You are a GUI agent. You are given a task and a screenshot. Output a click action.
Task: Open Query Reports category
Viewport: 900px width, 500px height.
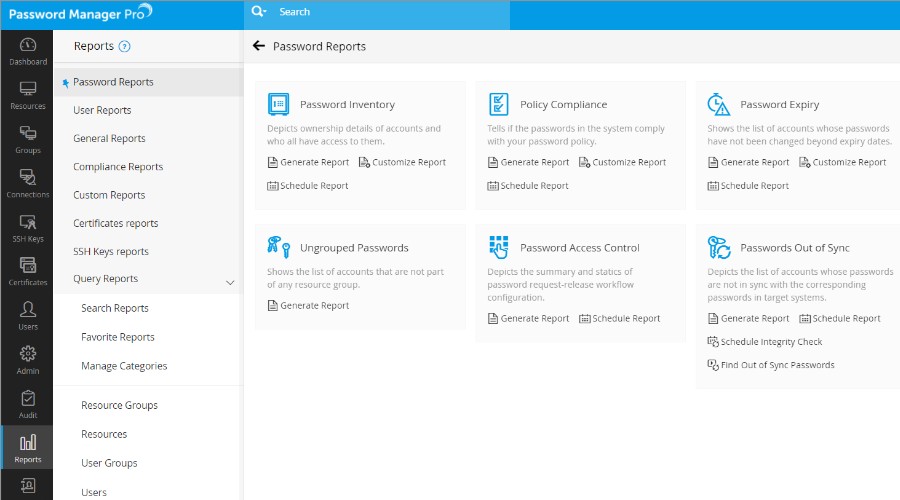click(106, 278)
